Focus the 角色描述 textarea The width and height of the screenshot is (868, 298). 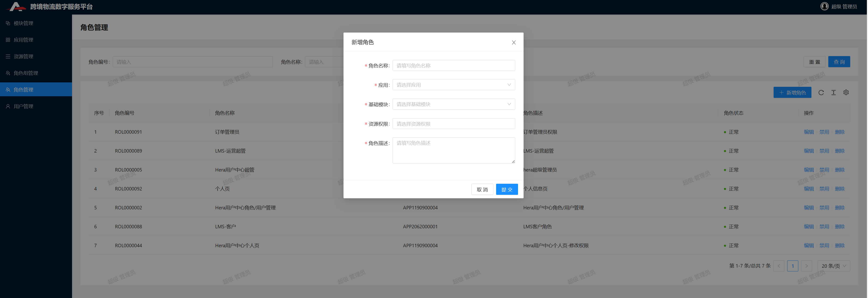coord(454,150)
